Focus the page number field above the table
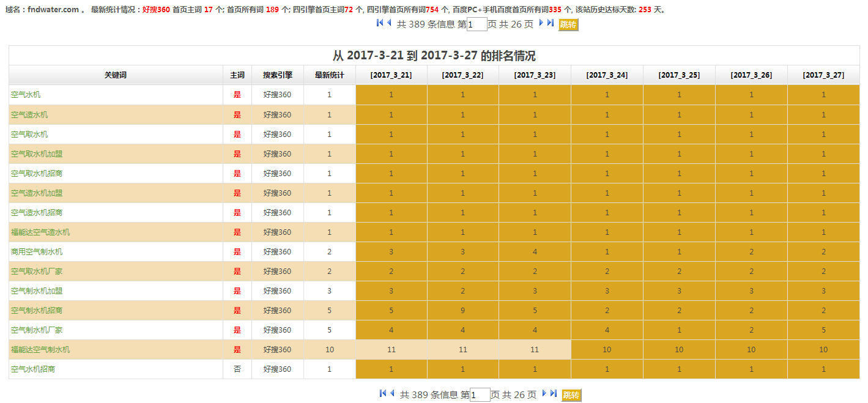 pos(477,24)
